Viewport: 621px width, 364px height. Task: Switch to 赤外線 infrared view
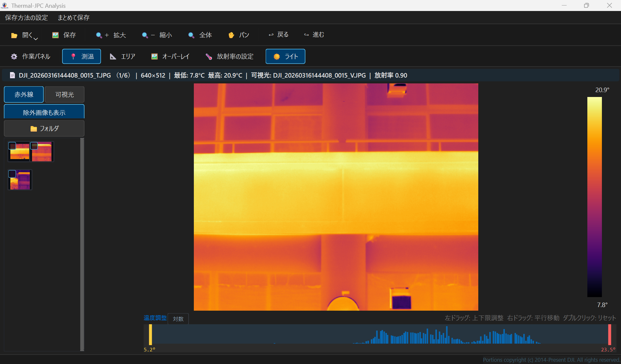(x=24, y=94)
